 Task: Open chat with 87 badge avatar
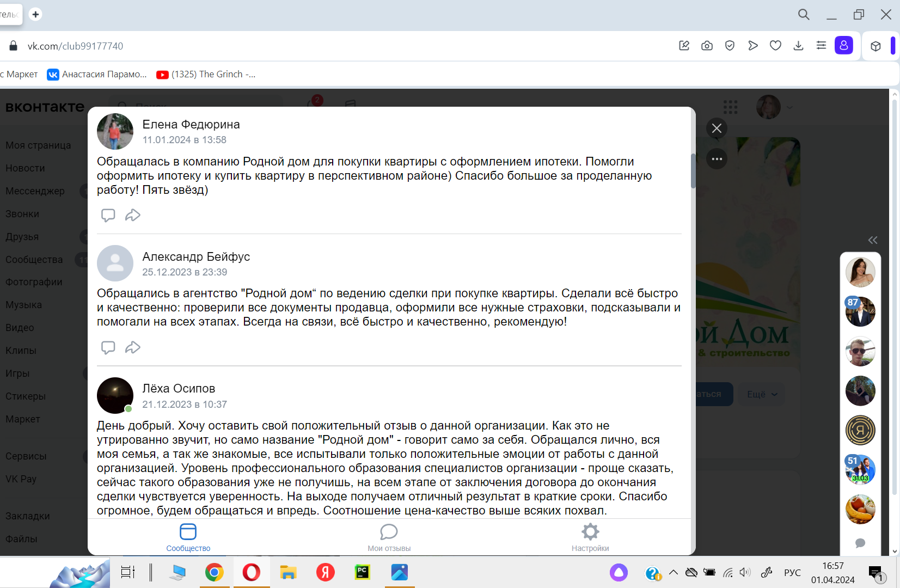click(860, 311)
